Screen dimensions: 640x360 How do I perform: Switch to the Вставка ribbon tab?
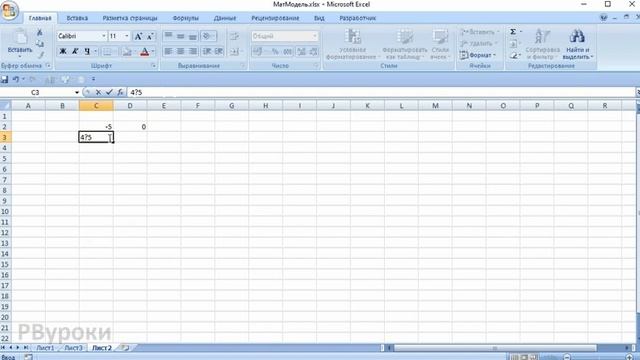pos(77,18)
